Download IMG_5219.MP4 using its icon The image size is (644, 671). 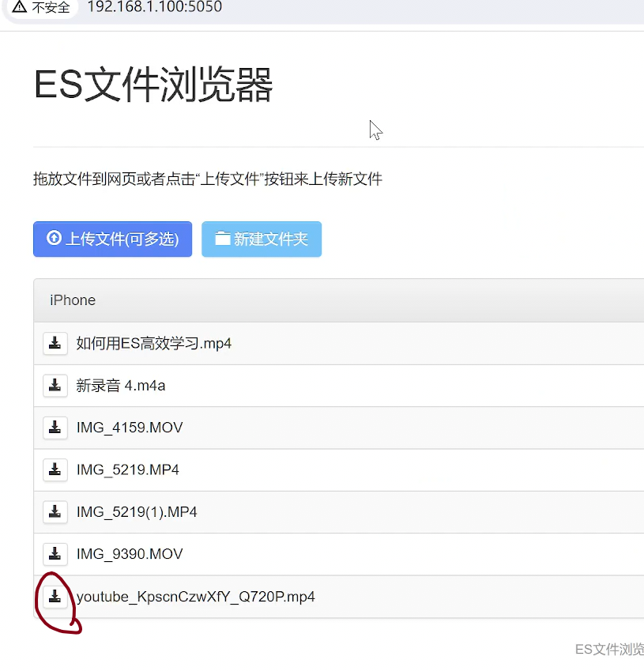click(x=55, y=469)
